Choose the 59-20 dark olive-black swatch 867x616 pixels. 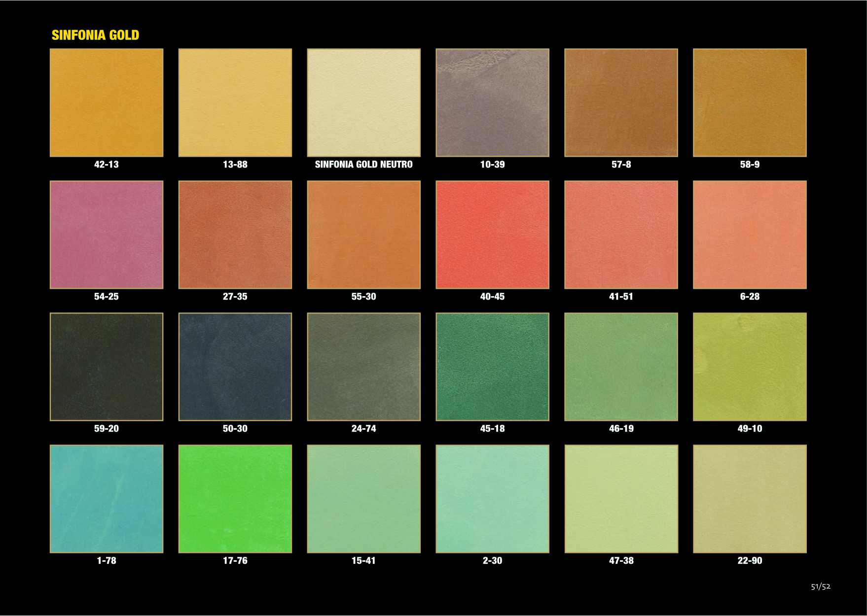pos(107,367)
